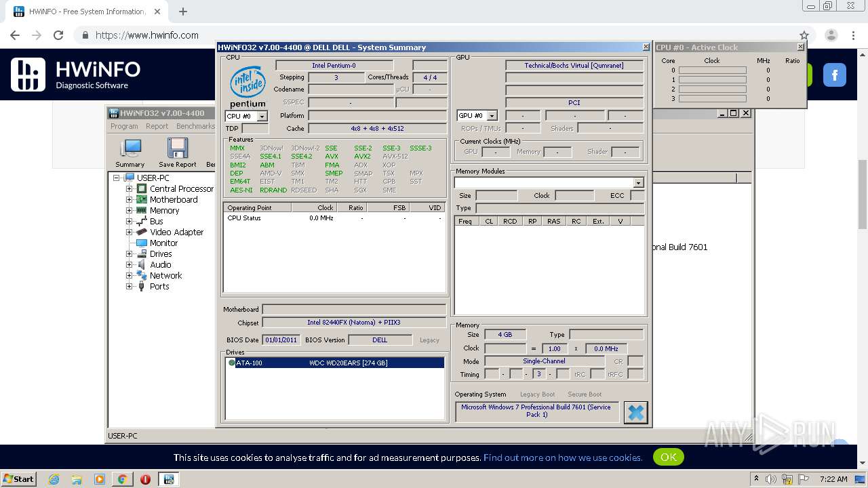Image resolution: width=868 pixels, height=488 pixels.
Task: Click the Core 0 clock bar
Action: coord(712,70)
